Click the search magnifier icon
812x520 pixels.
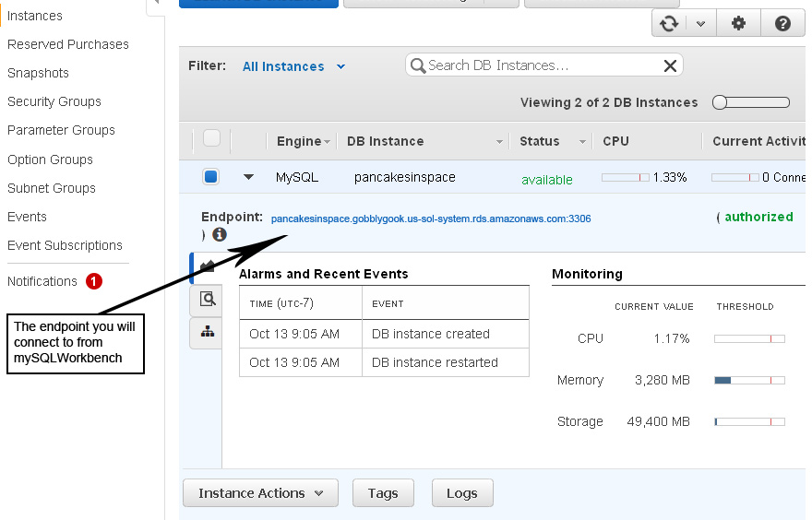tap(417, 65)
